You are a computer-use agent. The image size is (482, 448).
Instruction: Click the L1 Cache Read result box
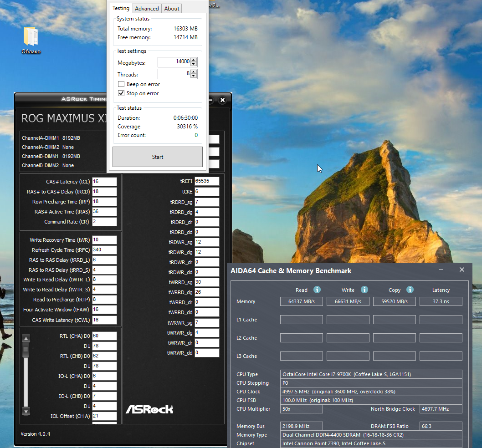(301, 320)
